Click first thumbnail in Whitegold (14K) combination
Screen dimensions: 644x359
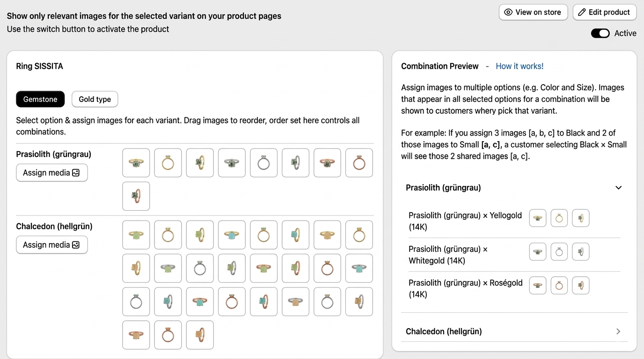(538, 251)
